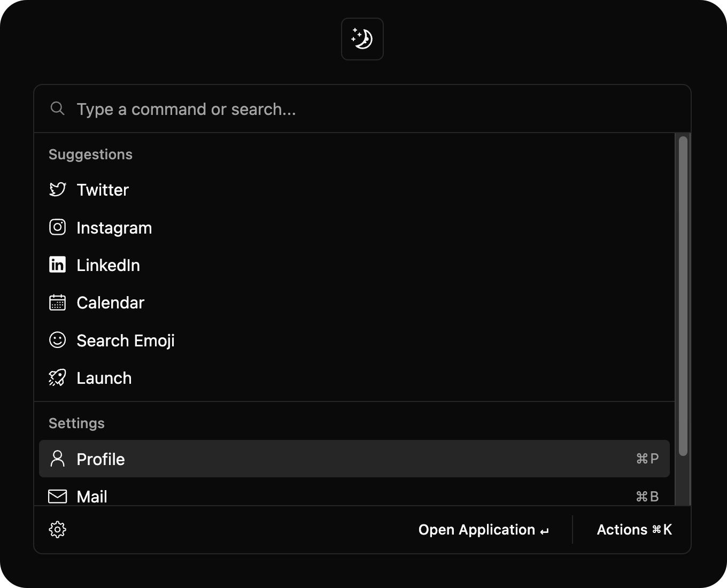Click the Instagram camera icon
This screenshot has height=588, width=727.
click(58, 227)
